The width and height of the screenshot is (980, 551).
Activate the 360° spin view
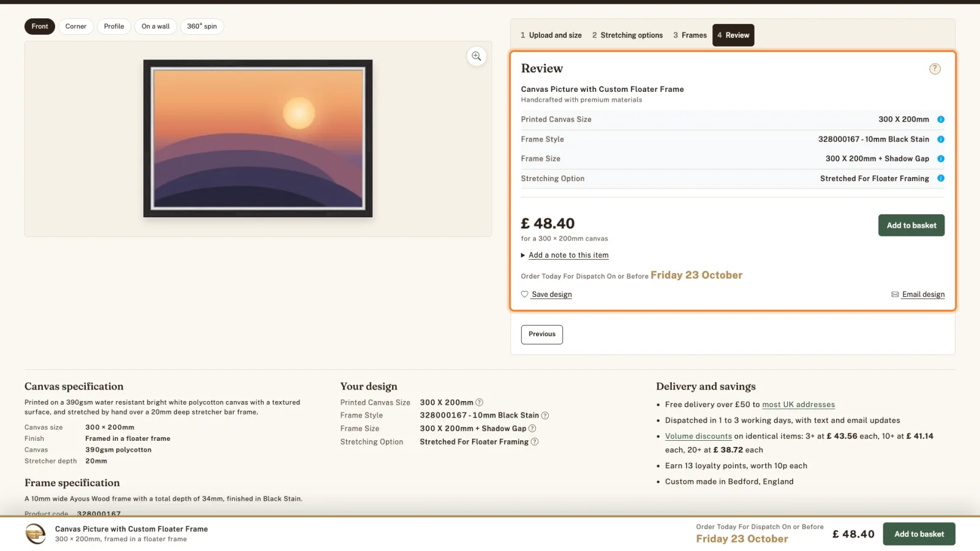tap(202, 26)
